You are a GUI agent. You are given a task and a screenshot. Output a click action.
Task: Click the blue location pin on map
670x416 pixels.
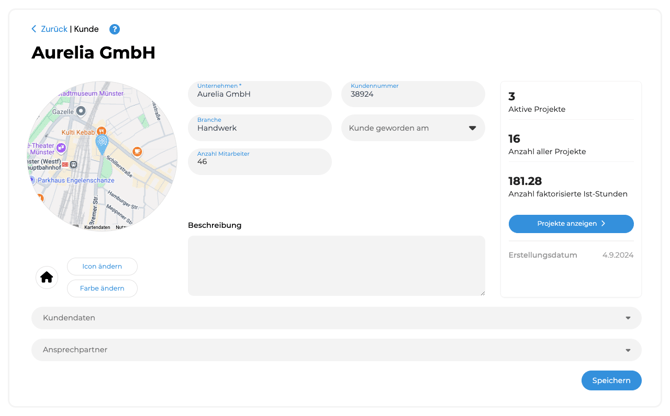[102, 144]
